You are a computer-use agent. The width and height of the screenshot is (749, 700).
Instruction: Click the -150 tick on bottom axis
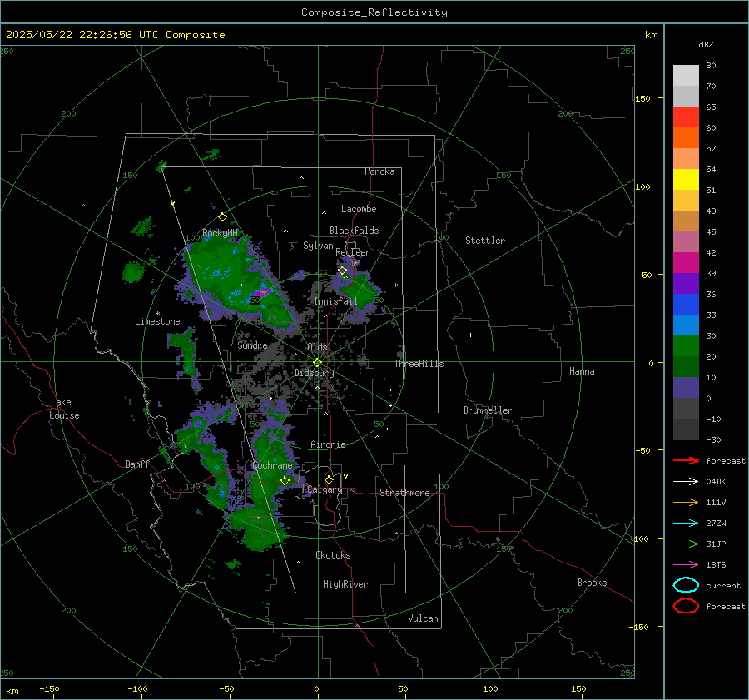(x=49, y=688)
